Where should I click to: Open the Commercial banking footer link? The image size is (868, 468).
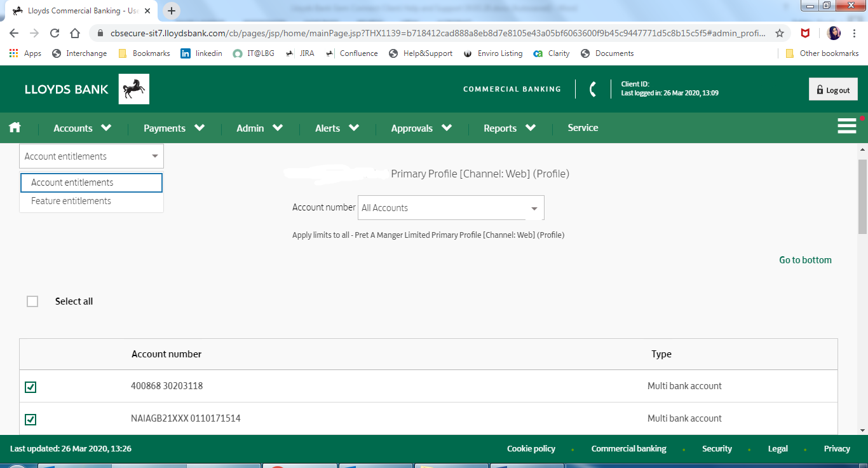point(629,449)
